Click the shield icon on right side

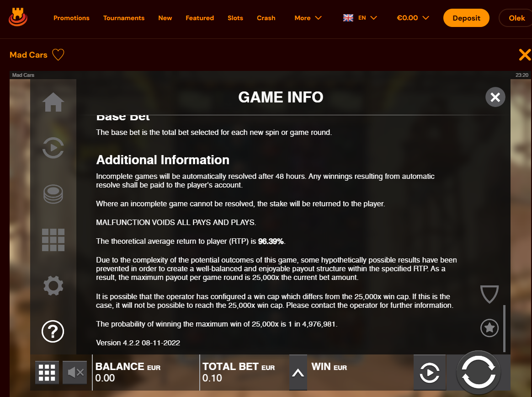489,294
